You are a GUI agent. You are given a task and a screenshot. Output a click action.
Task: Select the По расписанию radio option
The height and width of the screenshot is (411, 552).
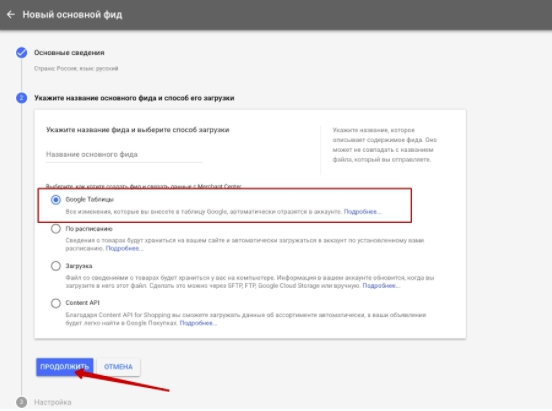tap(56, 229)
